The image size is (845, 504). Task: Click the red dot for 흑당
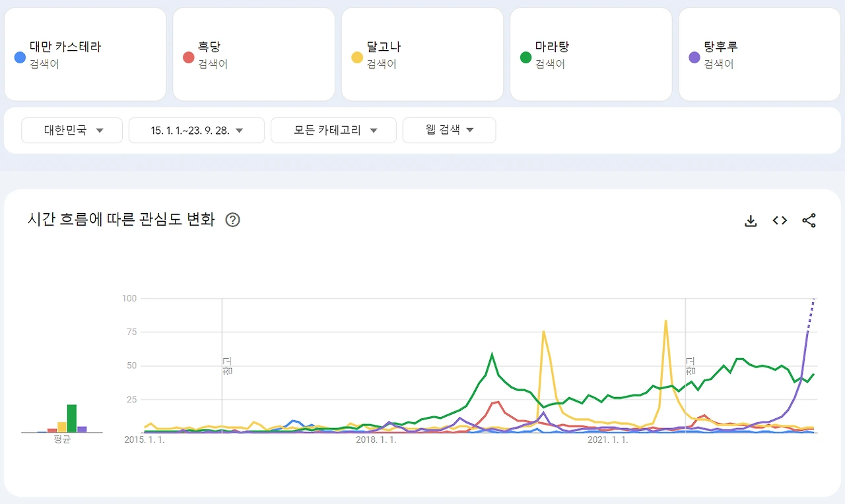click(x=188, y=57)
